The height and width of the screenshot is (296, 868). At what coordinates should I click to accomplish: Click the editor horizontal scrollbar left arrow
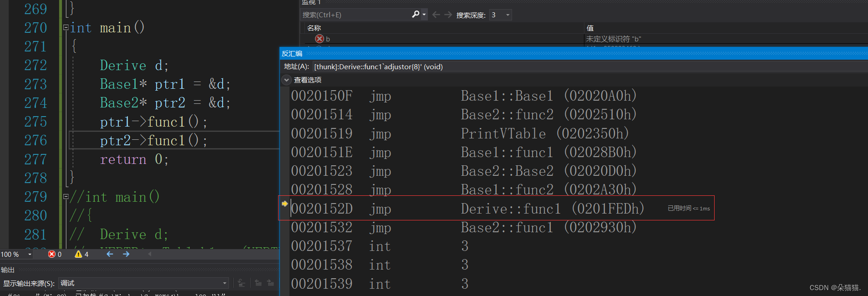pos(150,254)
